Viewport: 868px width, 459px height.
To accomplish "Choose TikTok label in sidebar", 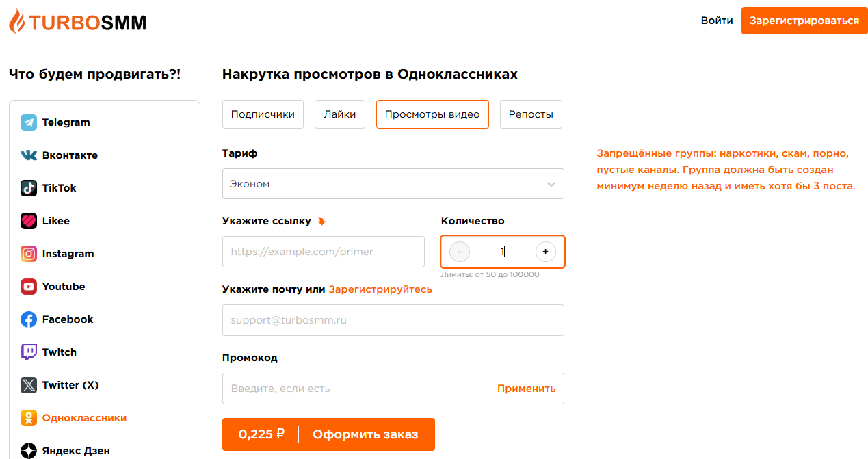I will 60,188.
